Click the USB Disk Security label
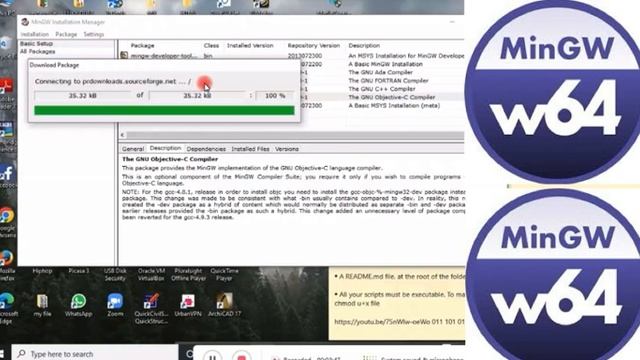640x360 pixels. click(x=115, y=275)
